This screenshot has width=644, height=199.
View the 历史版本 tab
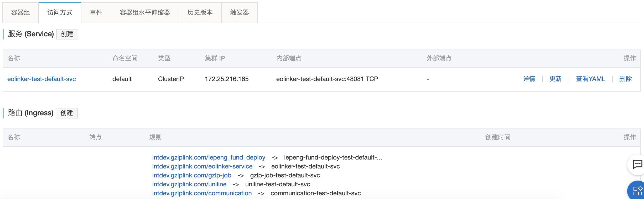coord(200,12)
